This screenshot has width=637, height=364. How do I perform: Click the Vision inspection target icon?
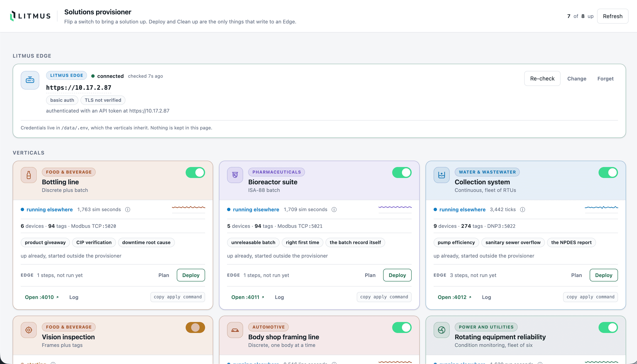29,330
